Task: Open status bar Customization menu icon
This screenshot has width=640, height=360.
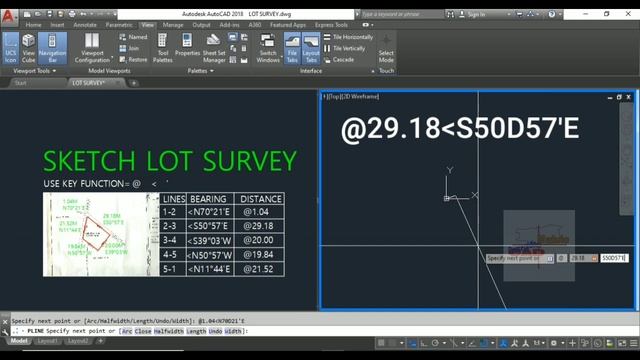Action: [x=633, y=343]
